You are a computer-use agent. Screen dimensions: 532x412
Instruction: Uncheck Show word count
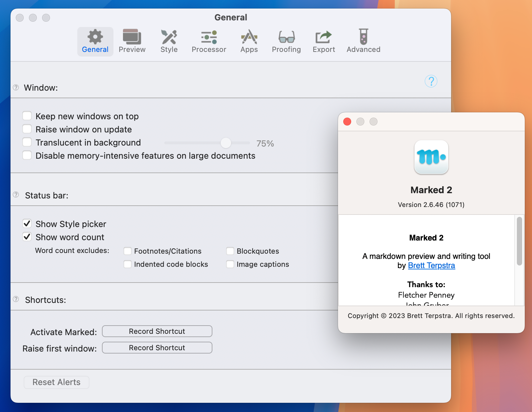tap(27, 237)
